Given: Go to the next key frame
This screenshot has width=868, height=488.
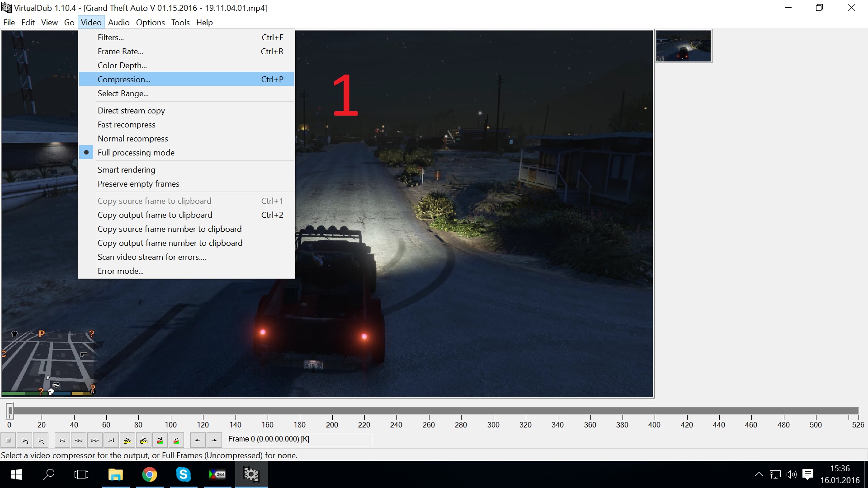Looking at the screenshot, I should coord(144,440).
